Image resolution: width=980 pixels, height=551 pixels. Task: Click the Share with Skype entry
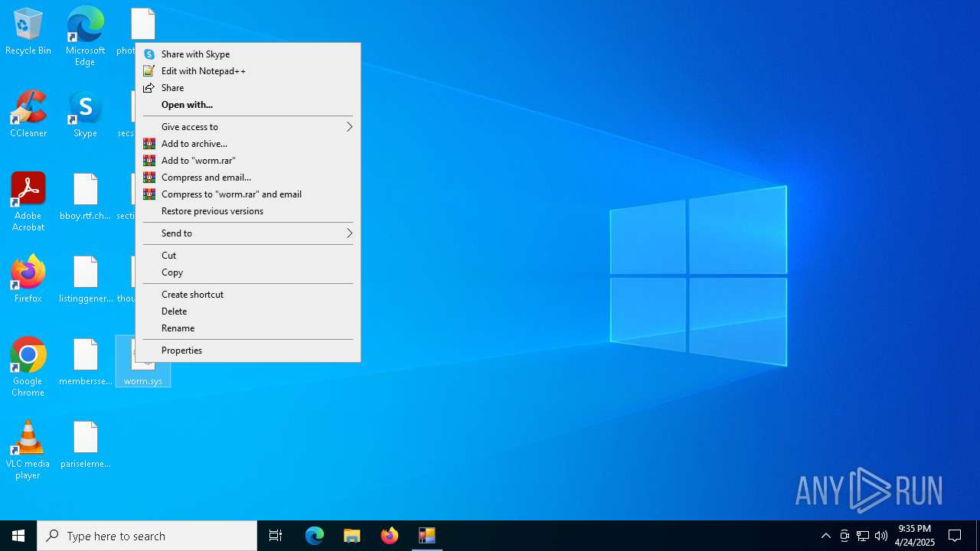[248, 54]
